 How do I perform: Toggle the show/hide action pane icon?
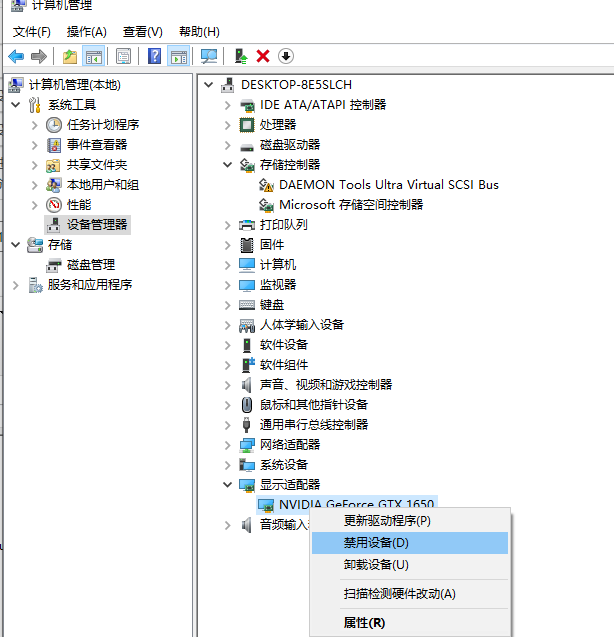179,56
